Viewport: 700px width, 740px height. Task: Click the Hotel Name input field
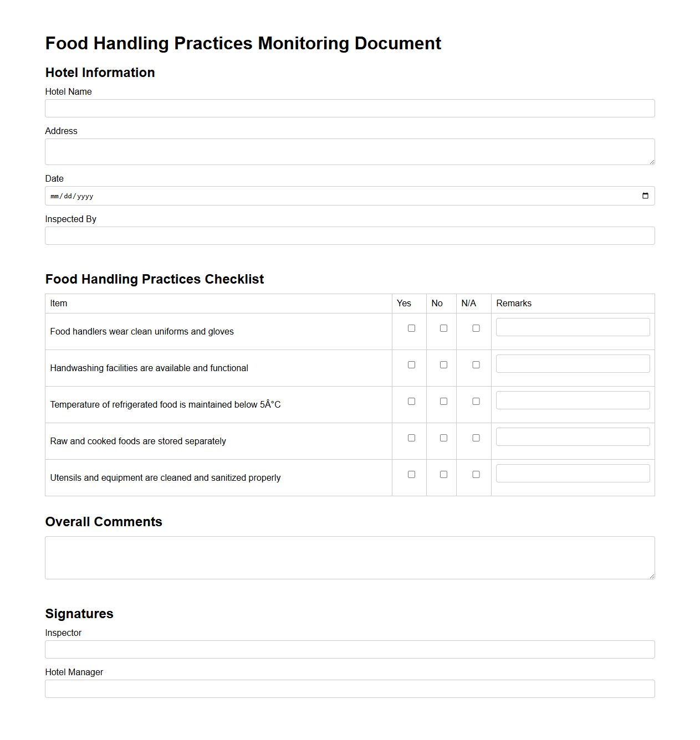point(350,108)
